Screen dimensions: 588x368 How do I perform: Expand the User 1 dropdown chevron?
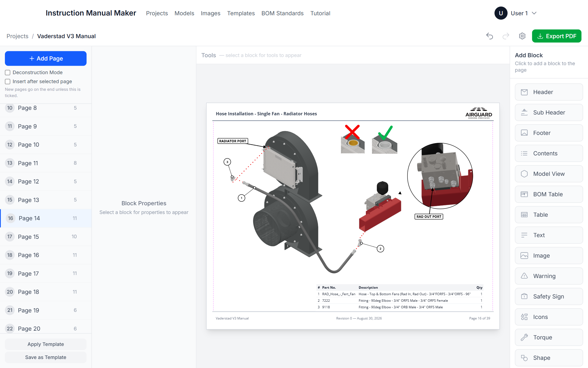[534, 13]
